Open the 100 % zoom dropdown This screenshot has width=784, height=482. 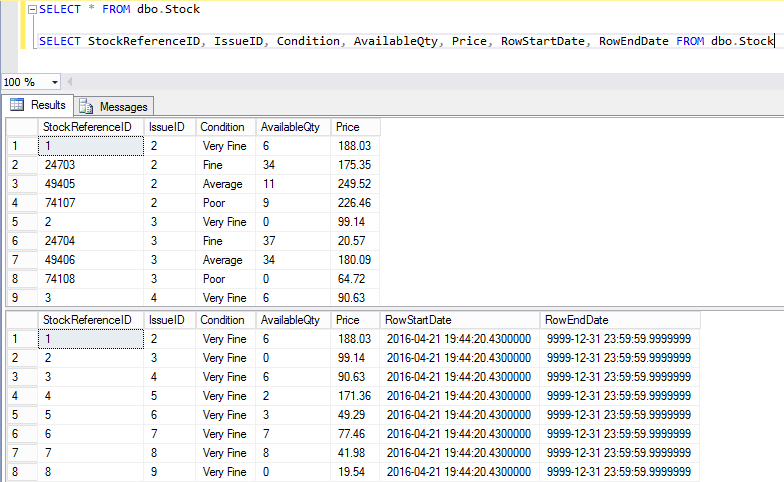click(x=54, y=82)
